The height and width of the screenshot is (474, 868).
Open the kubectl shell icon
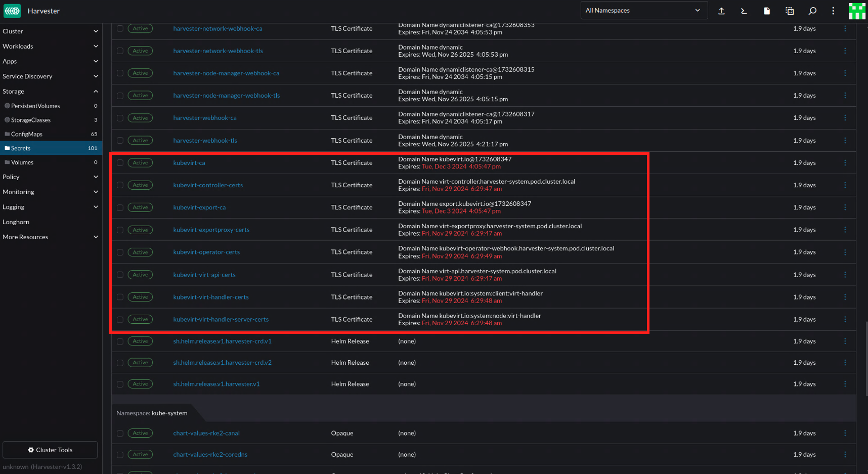pyautogui.click(x=744, y=11)
